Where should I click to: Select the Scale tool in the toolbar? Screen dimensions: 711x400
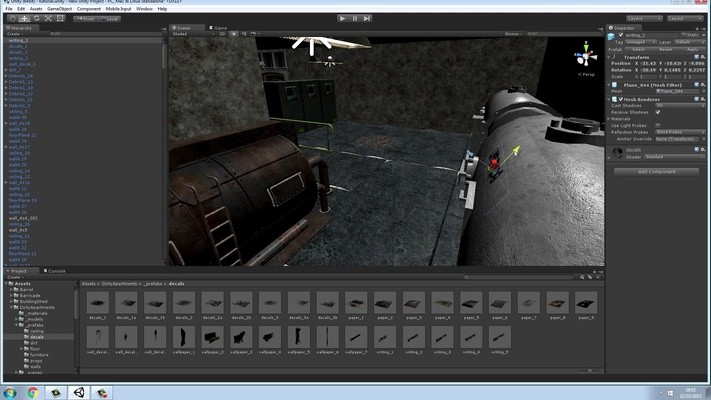pyautogui.click(x=48, y=19)
